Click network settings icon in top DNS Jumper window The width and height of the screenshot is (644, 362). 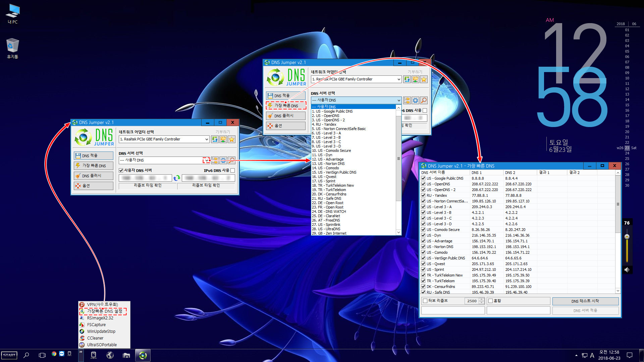(x=415, y=79)
